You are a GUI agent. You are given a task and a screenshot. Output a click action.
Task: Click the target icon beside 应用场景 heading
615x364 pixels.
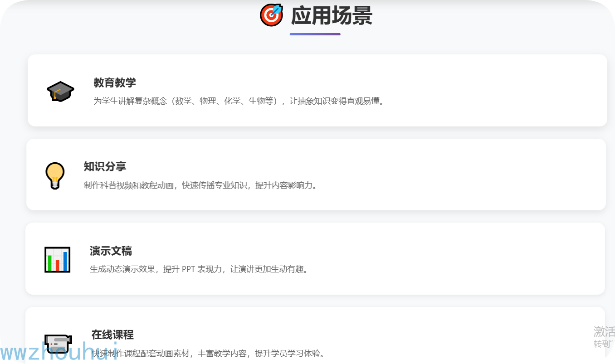pyautogui.click(x=271, y=15)
